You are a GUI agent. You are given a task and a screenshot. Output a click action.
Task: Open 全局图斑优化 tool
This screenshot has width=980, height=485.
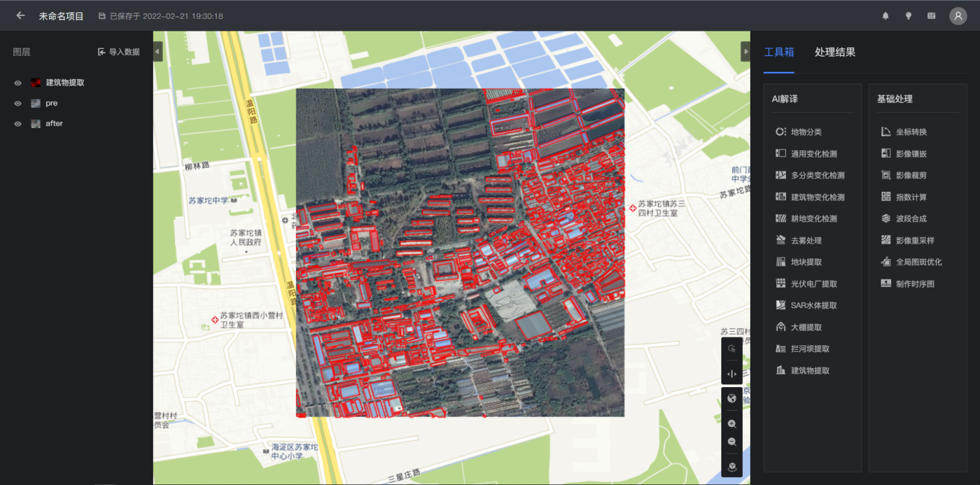click(x=911, y=262)
